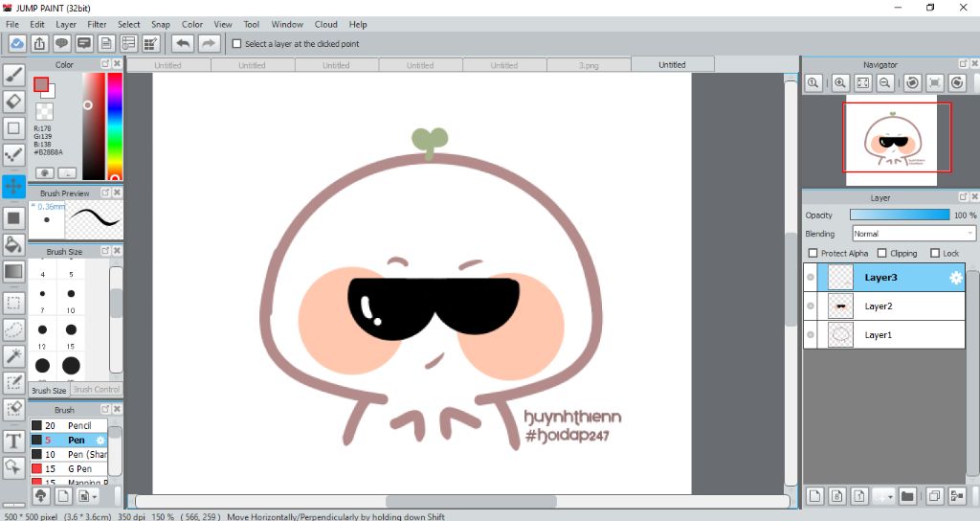Toggle the Protect Alpha checkbox

tap(813, 253)
